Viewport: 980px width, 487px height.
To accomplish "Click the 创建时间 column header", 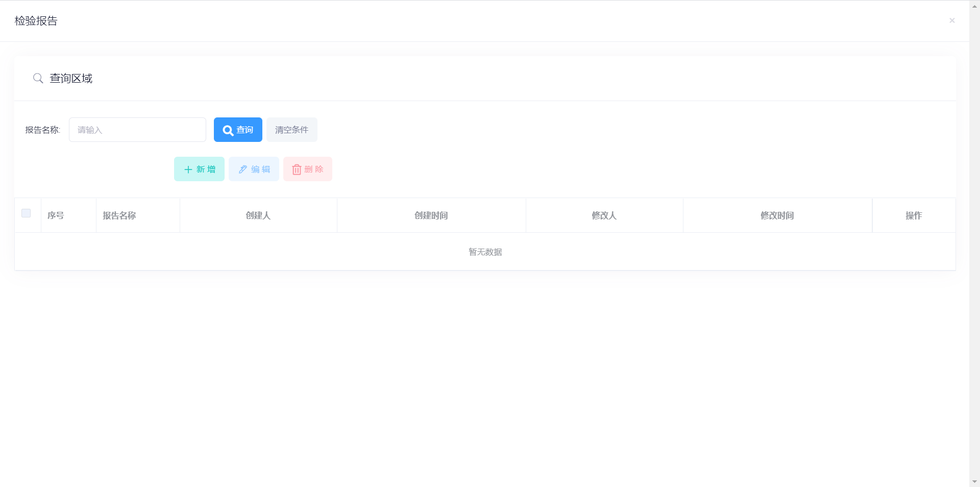I will pyautogui.click(x=431, y=215).
